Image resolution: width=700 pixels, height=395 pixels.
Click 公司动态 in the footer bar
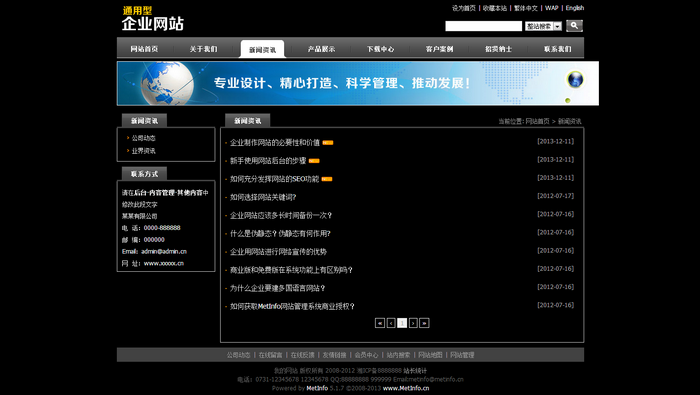tap(238, 355)
